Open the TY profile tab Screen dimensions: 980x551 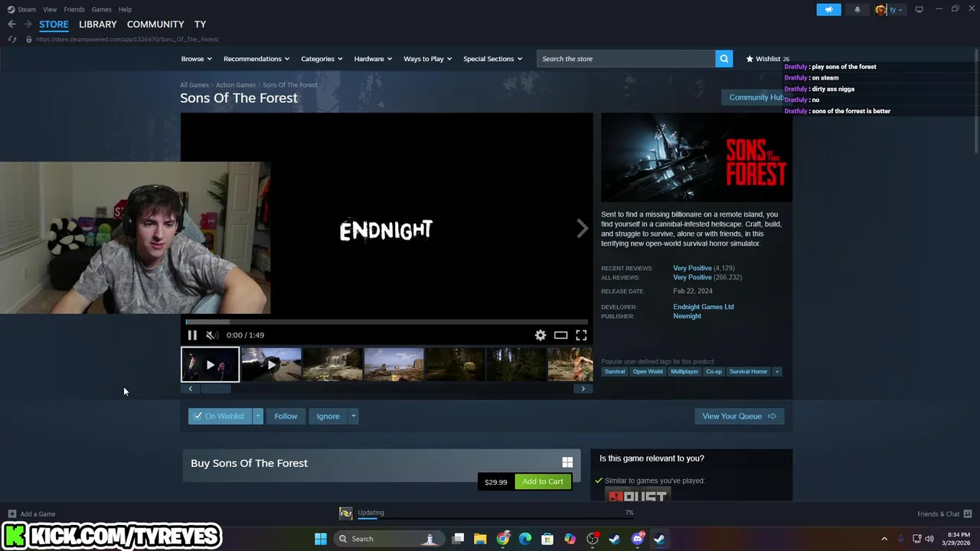click(200, 24)
